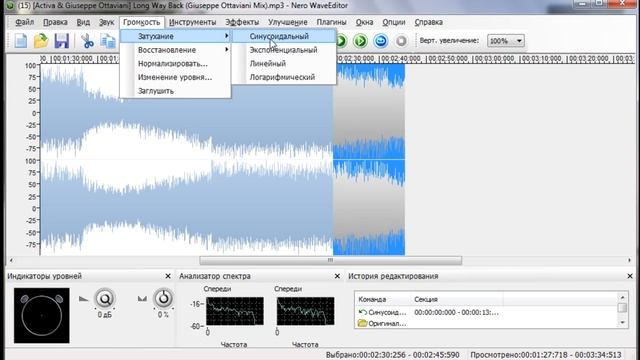Viewport: 640px width, 360px height.
Task: Click the 00:02:40:000 timeline marker
Action: (x=400, y=59)
